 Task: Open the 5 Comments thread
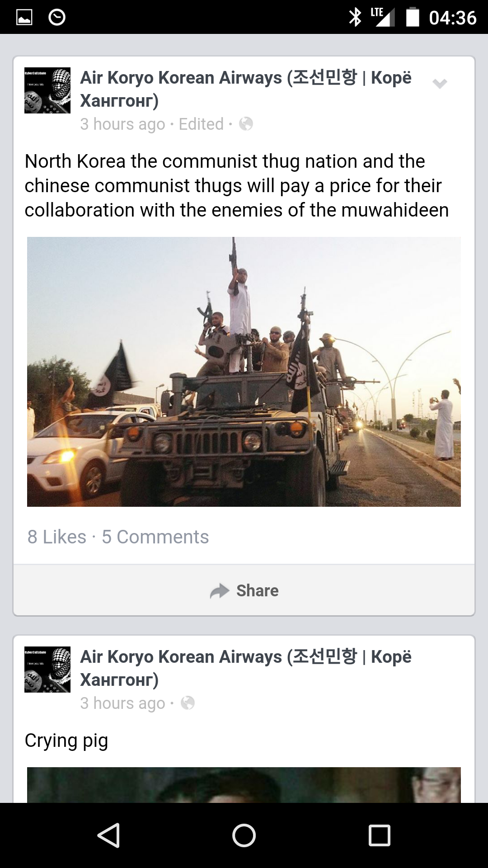[x=155, y=537]
